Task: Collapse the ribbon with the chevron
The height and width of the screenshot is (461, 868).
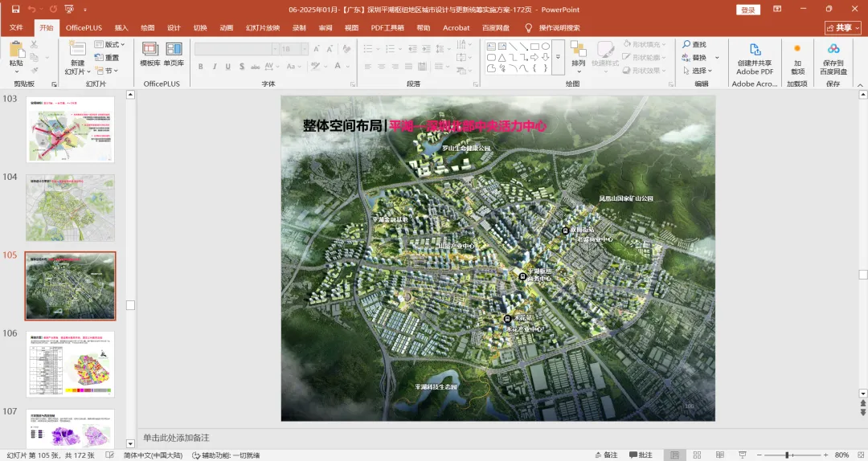Action: click(860, 85)
